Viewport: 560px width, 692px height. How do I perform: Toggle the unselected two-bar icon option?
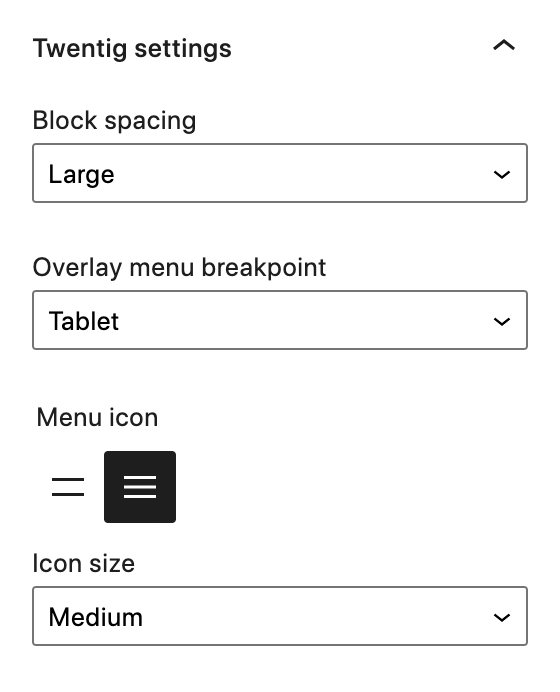(x=68, y=487)
